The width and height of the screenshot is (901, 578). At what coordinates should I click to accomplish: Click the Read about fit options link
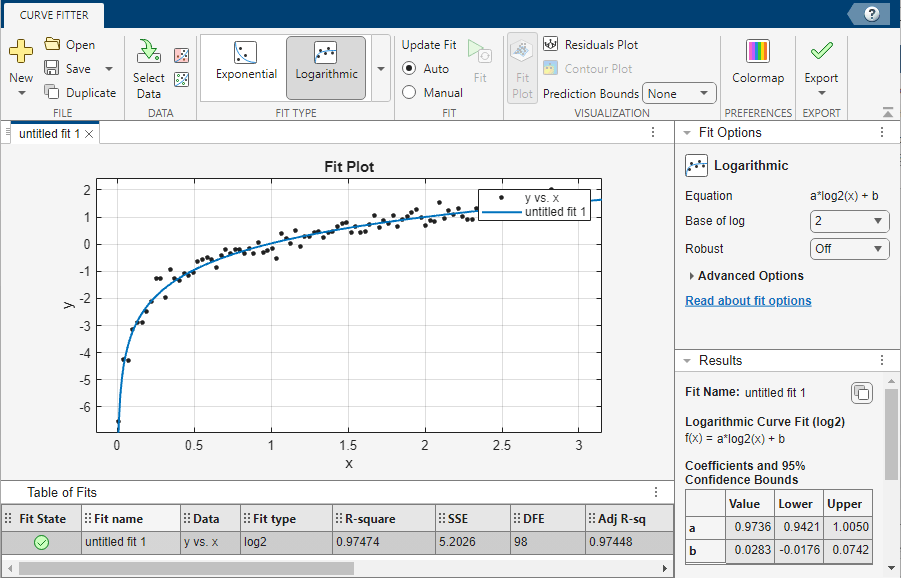tap(748, 301)
